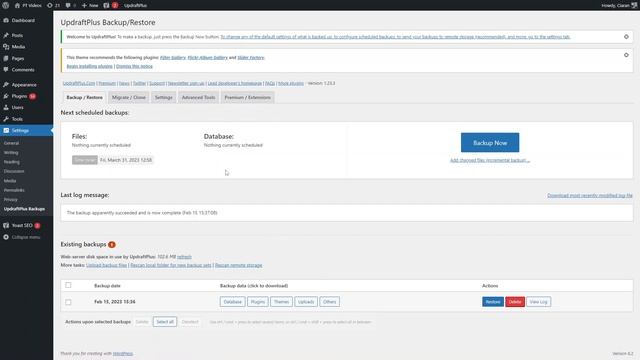Download the Uploads backup data
This screenshot has width=640, height=360.
(306, 302)
